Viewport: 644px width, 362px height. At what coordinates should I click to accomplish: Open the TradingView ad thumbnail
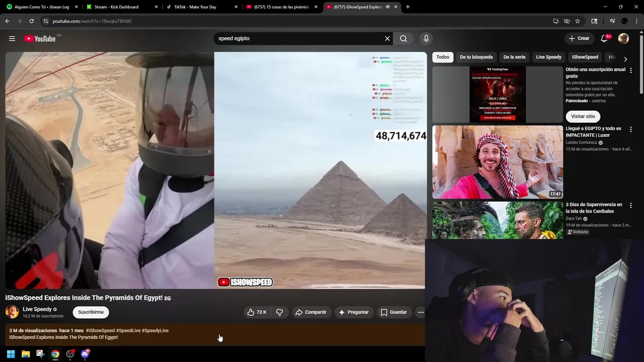498,95
